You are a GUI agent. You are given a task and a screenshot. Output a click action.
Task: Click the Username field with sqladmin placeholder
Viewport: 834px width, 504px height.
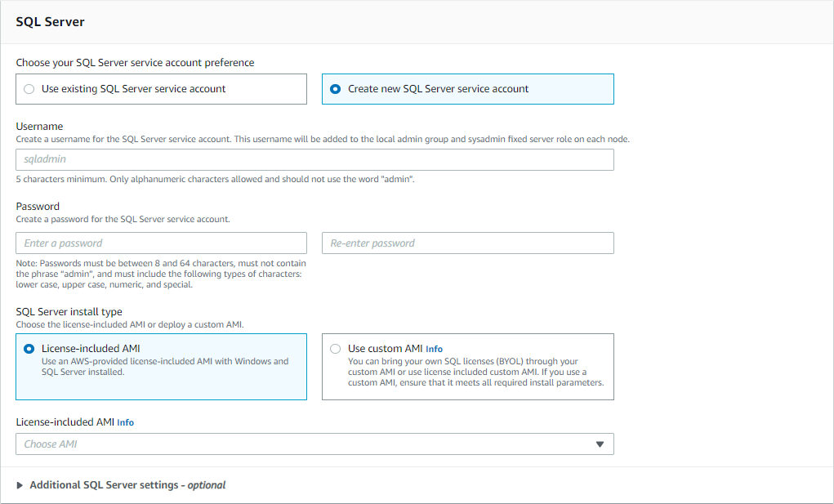click(314, 159)
